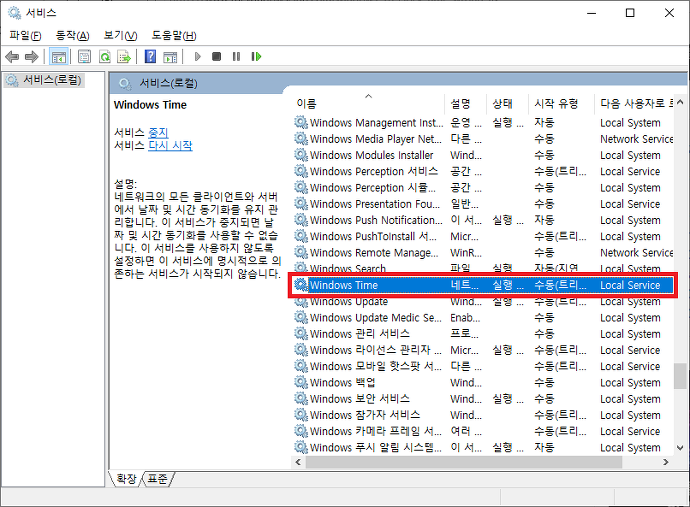Sort by the 설명 column header
The image size is (690, 507).
[x=466, y=103]
